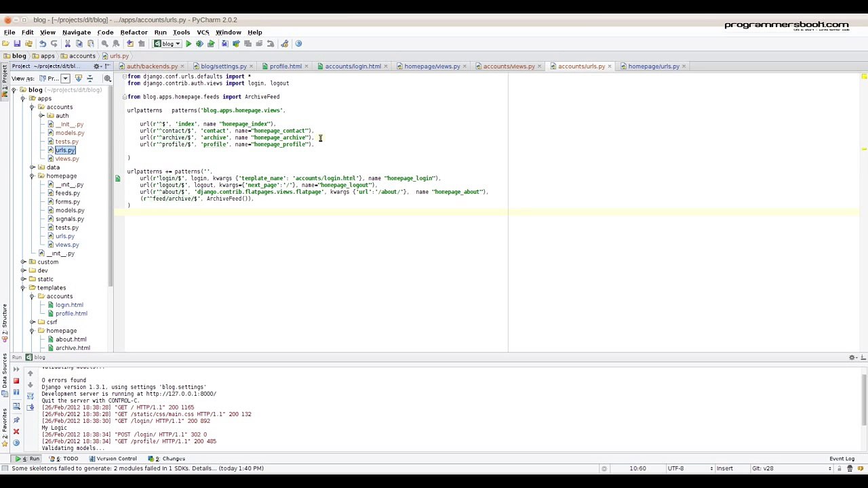Click the Down stack trace arrow in console
Viewport: 868px width, 488px height.
(30, 384)
